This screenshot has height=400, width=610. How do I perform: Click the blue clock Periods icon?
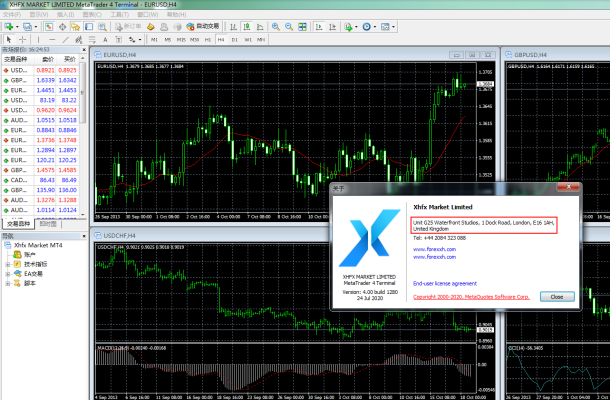click(366, 27)
